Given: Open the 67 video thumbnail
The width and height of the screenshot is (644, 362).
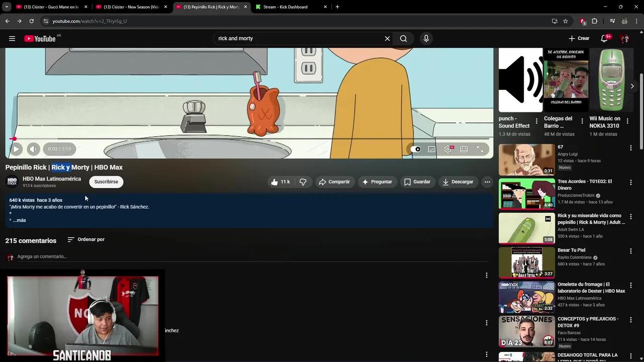Looking at the screenshot, I should click(x=527, y=160).
